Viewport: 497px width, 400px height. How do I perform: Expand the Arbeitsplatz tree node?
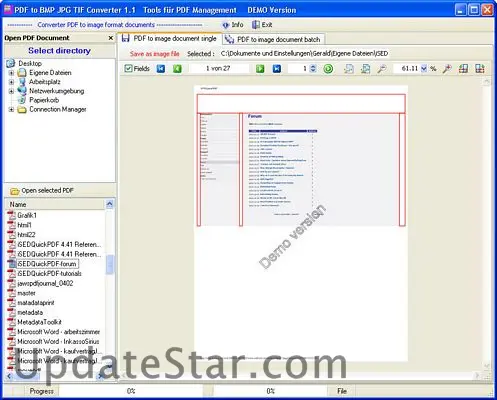[11, 82]
